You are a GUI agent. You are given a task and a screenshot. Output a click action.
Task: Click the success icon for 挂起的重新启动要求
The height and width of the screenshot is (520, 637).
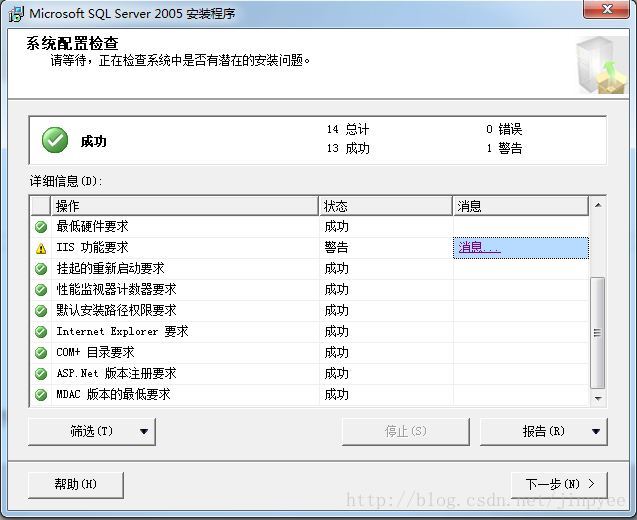coord(41,269)
